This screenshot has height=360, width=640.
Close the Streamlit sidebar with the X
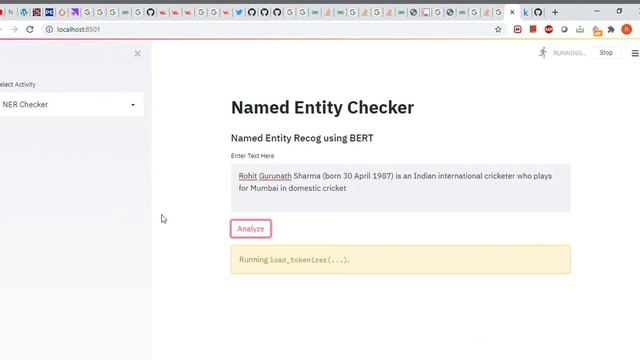pos(138,53)
